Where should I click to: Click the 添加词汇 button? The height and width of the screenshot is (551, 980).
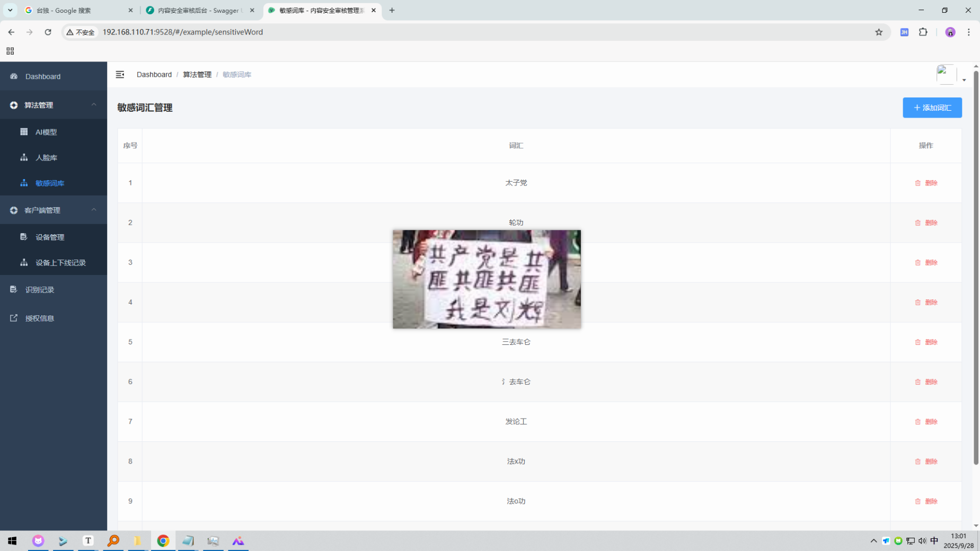tap(932, 108)
